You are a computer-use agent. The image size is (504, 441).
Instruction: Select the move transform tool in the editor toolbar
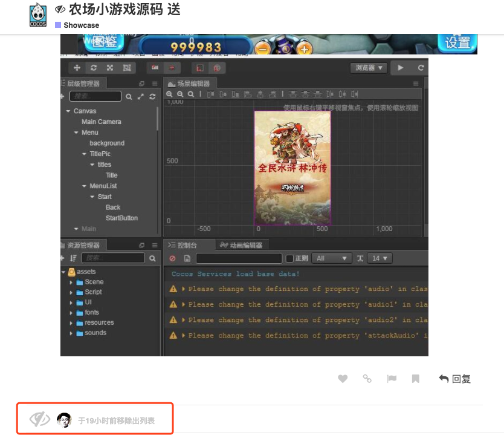(77, 68)
